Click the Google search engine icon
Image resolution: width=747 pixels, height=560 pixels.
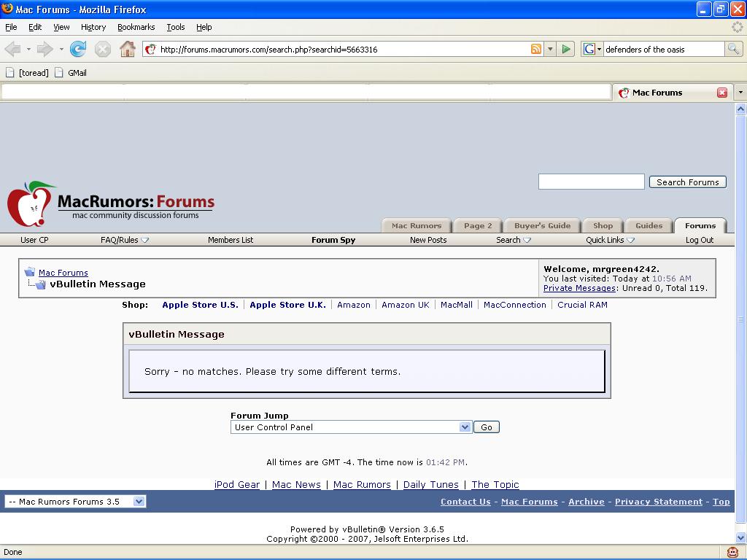coord(589,49)
